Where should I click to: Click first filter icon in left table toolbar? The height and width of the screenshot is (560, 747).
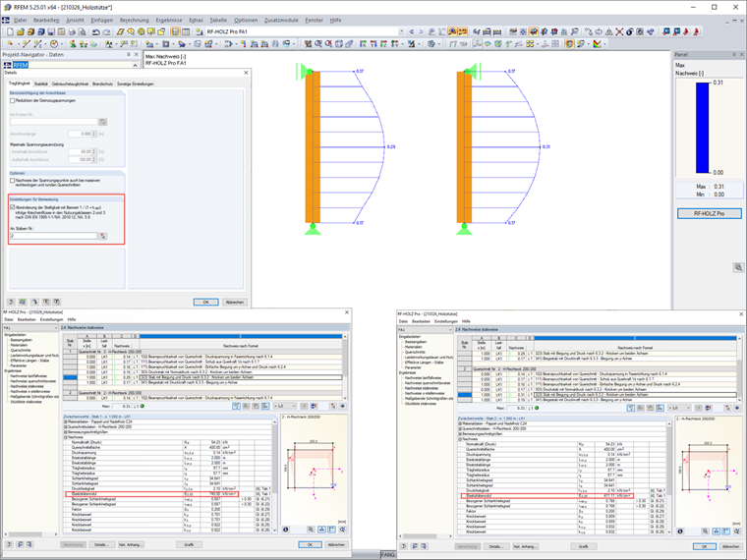point(236,406)
